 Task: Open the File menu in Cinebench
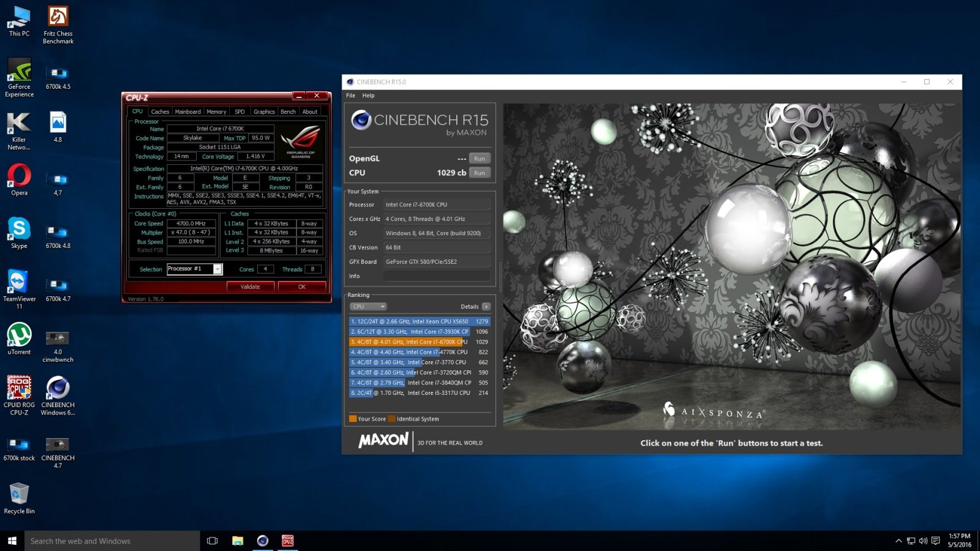click(350, 96)
